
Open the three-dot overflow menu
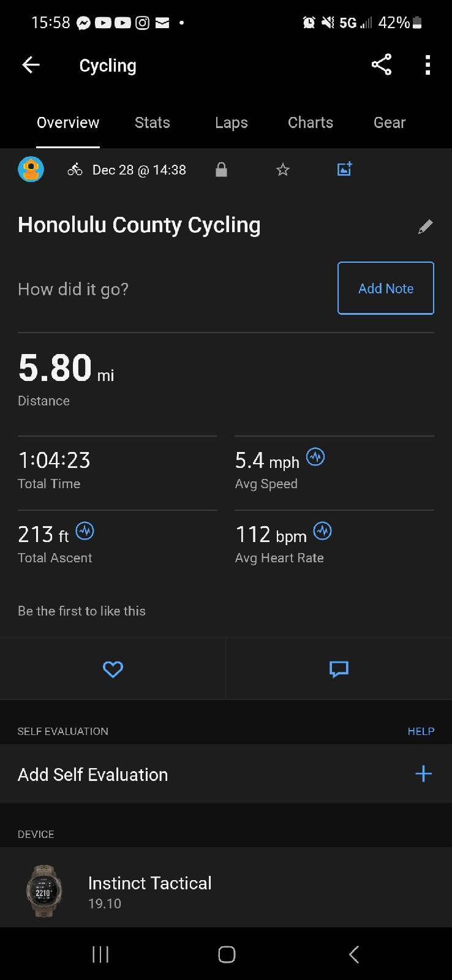(x=428, y=64)
